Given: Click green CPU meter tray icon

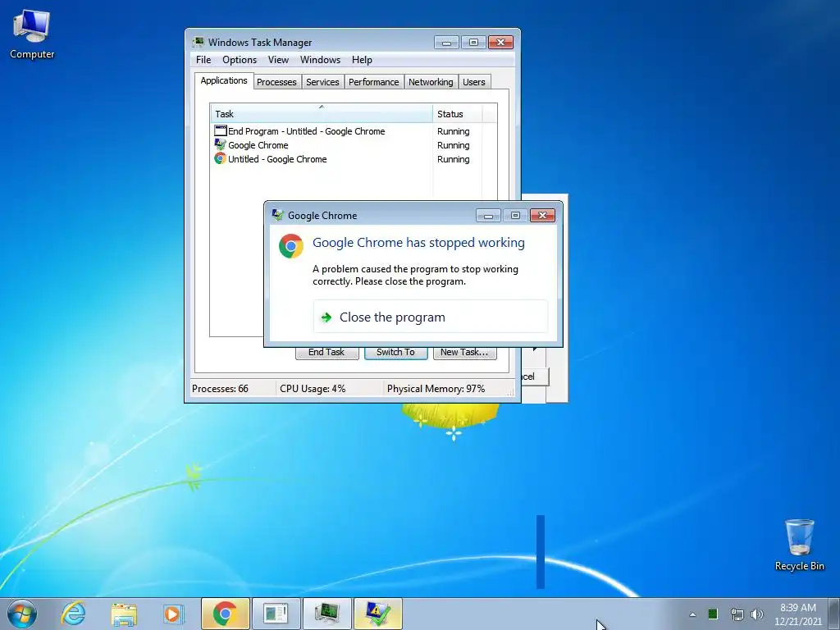Looking at the screenshot, I should [713, 614].
